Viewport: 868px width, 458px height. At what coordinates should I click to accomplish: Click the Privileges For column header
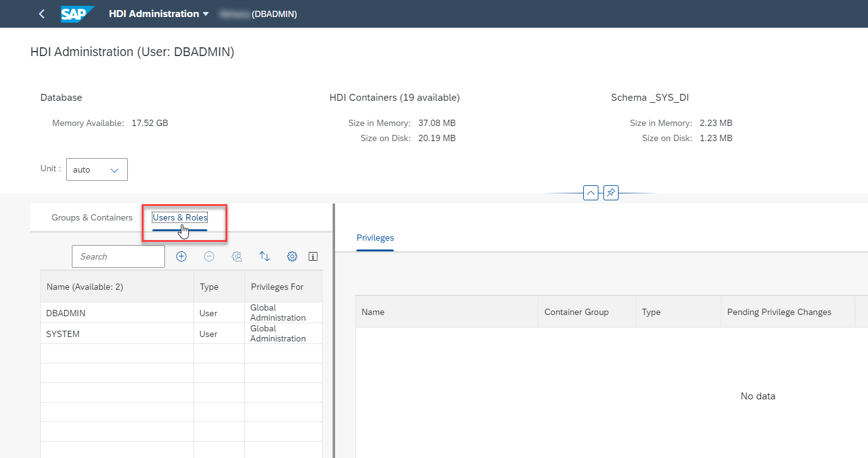pos(283,287)
